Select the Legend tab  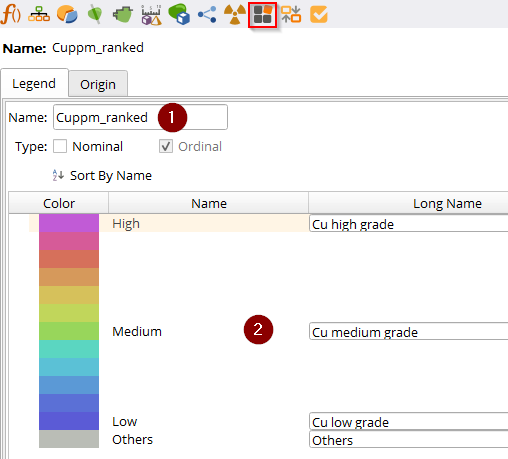(x=34, y=83)
